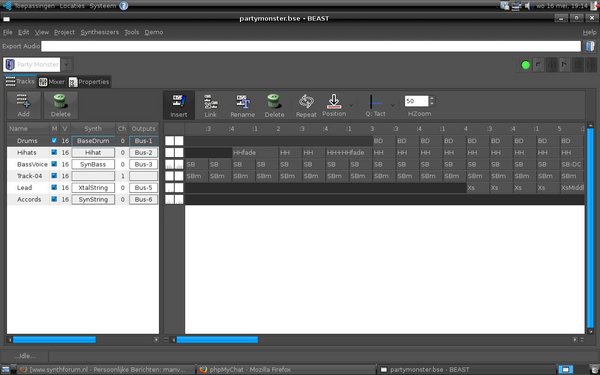
Task: Open the Synthesizers menu
Action: coord(99,32)
